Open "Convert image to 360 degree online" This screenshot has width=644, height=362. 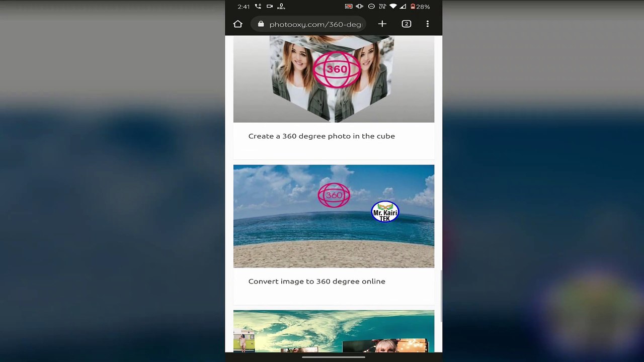[317, 282]
